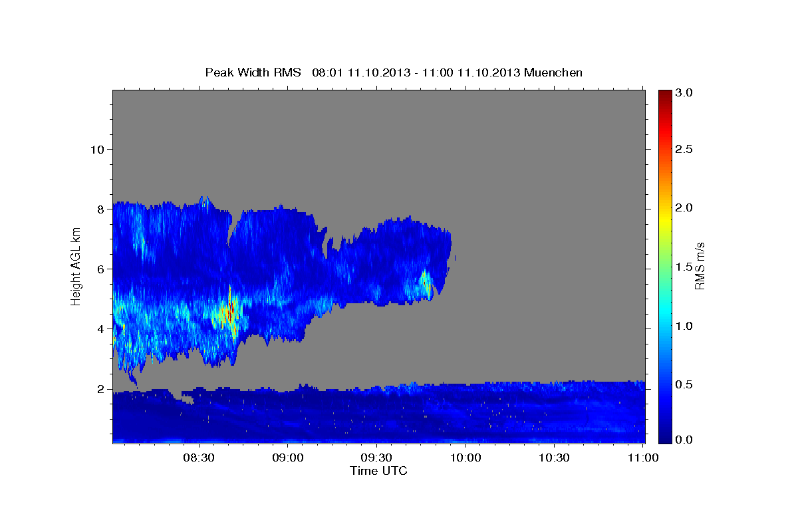798x532 pixels.
Task: Click the 'RMS m/s' colorbar title
Action: pyautogui.click(x=700, y=266)
